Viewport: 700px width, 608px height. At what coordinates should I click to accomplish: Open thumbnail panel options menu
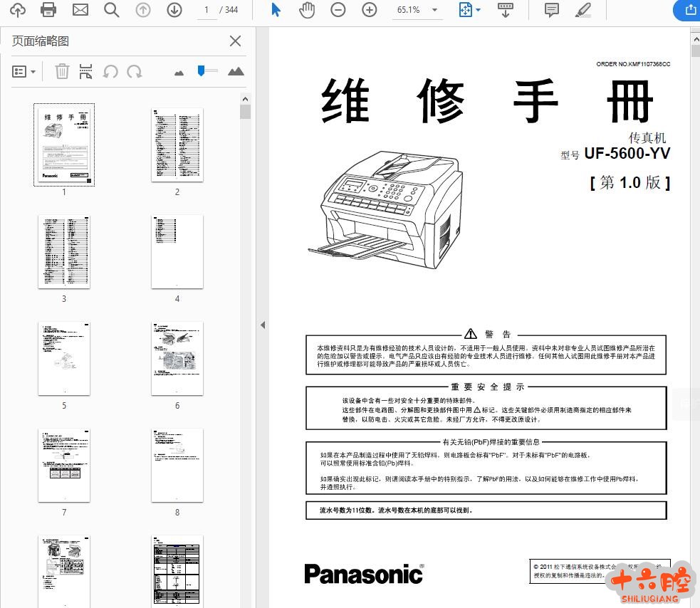pyautogui.click(x=23, y=71)
